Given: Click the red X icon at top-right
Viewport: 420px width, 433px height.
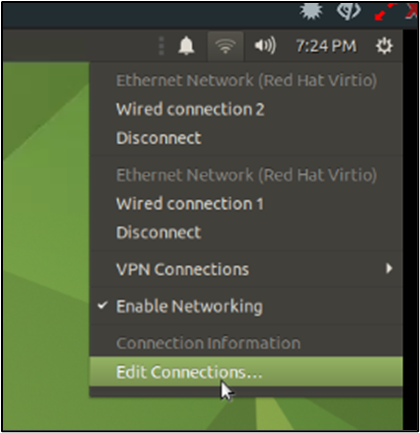Looking at the screenshot, I should [412, 11].
